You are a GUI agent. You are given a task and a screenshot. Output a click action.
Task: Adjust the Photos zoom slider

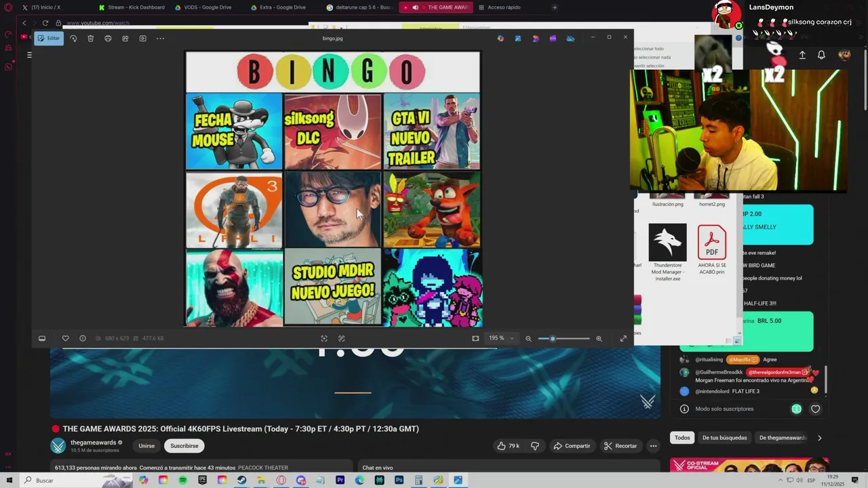click(x=564, y=338)
